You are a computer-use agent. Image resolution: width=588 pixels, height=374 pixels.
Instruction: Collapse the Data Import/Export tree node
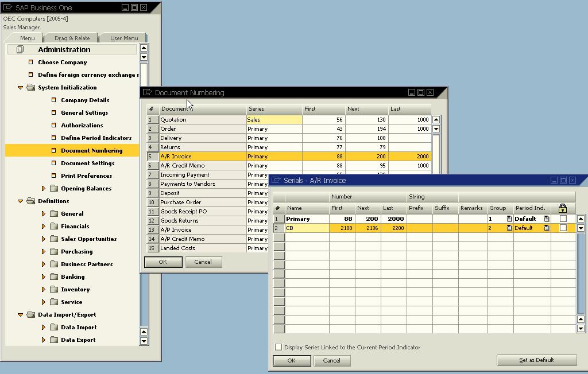click(x=20, y=314)
